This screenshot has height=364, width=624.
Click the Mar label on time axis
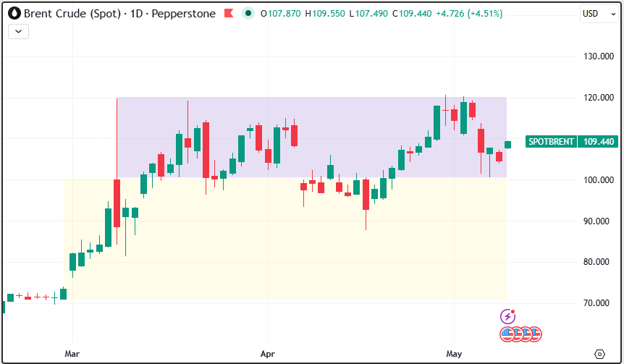coord(72,354)
